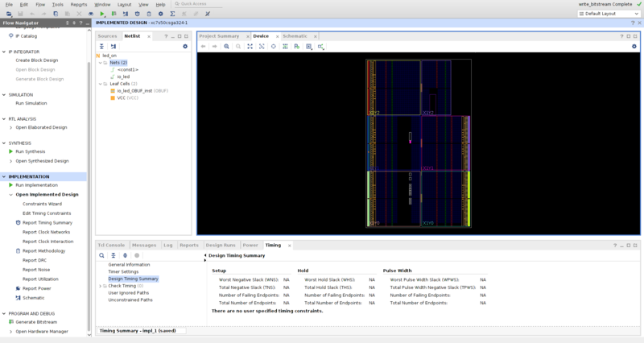Click Report Power in Flow Navigator

click(x=36, y=288)
